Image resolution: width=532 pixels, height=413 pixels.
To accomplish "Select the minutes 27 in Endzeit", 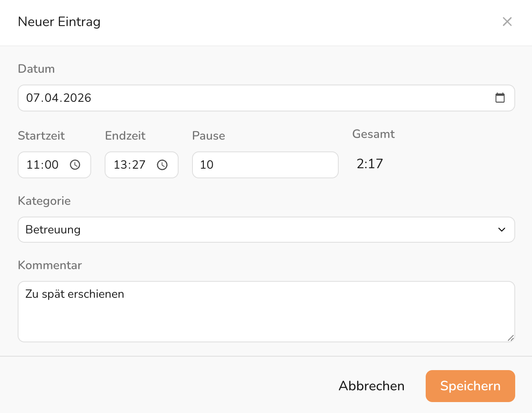I will point(139,165).
